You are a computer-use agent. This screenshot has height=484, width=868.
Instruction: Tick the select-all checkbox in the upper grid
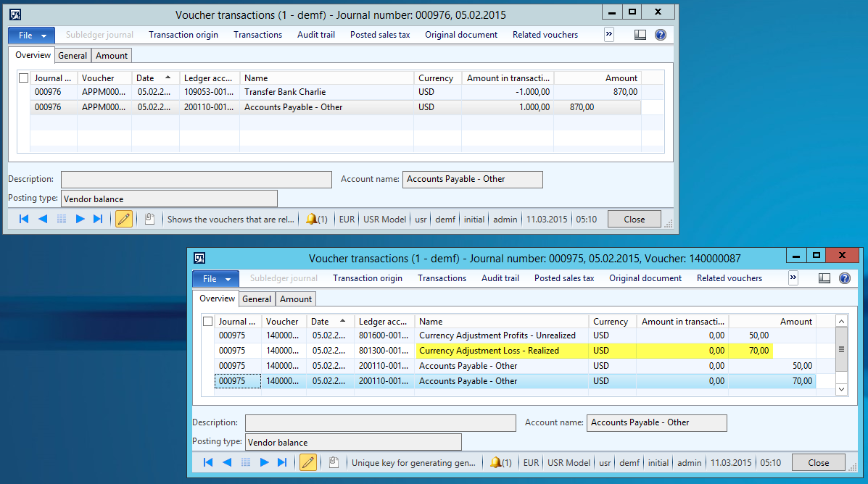pos(24,78)
